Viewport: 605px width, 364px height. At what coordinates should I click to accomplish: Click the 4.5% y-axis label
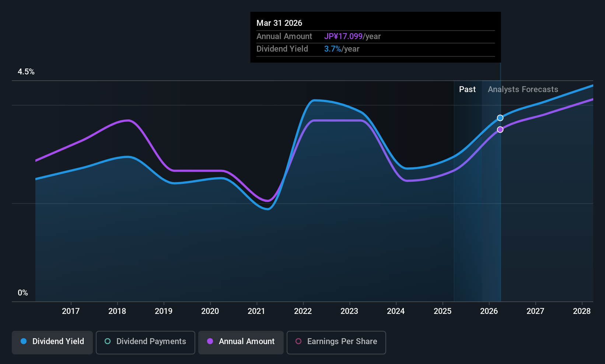(26, 72)
